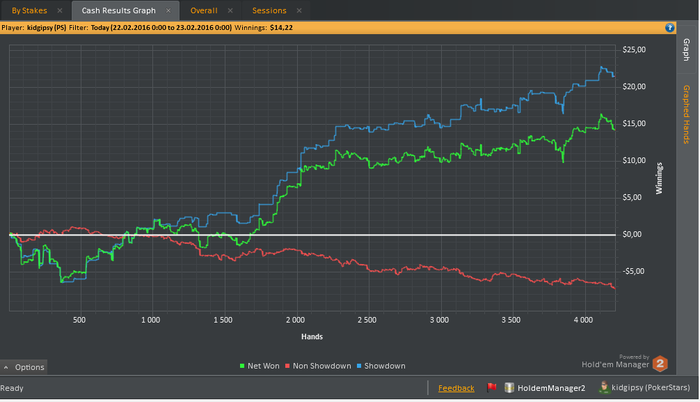Close the Cash Results Graph tab
700x402 pixels.
pyautogui.click(x=168, y=10)
